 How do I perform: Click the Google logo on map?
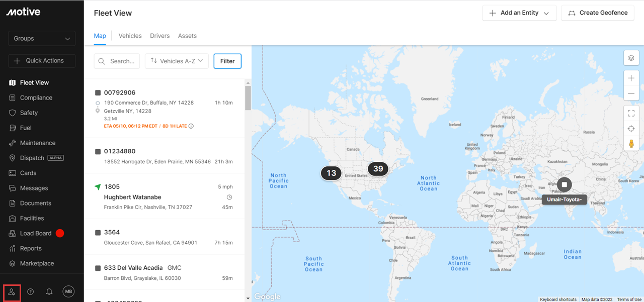[267, 296]
